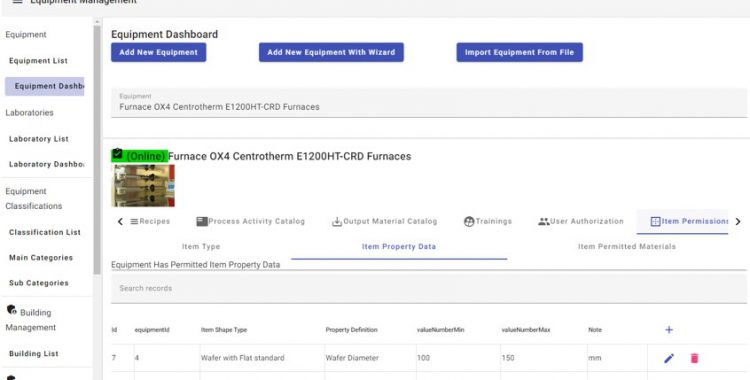Delete the Wafer Diameter row with trash icon
The image size is (750, 380).
pyautogui.click(x=694, y=358)
